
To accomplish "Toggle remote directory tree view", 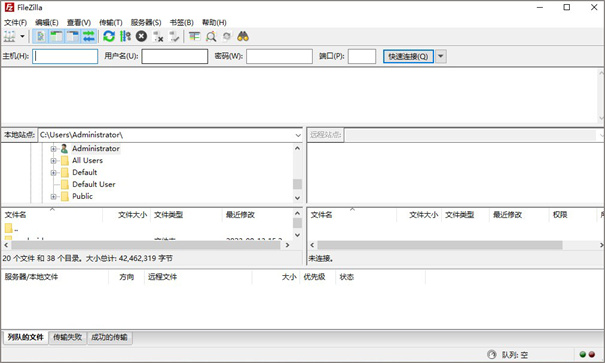I will (x=73, y=37).
